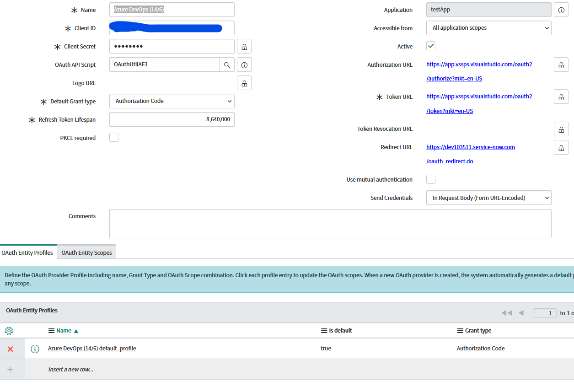Click the 'true' cell in Is default
The height and width of the screenshot is (392, 574).
326,349
